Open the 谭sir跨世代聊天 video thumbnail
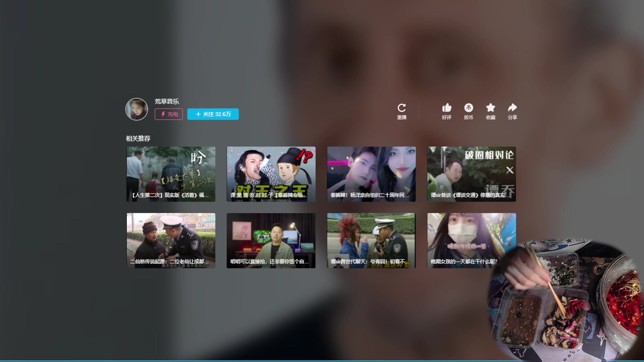Viewport: 644px width, 362px height. pos(371,240)
